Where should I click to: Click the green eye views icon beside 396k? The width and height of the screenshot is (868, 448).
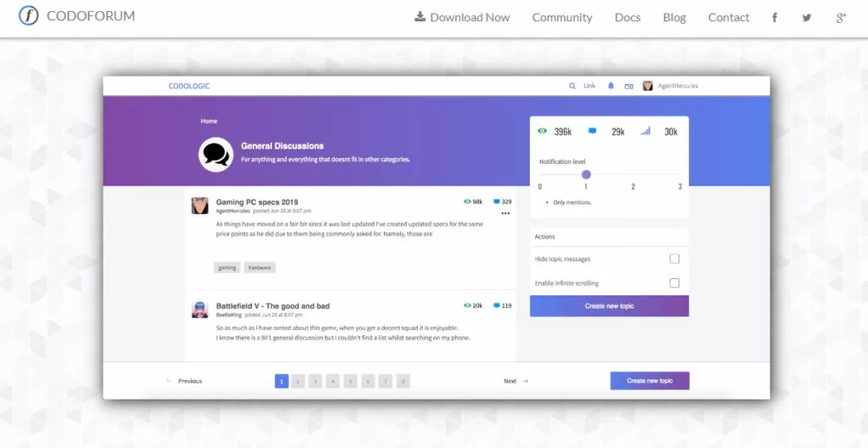click(542, 131)
